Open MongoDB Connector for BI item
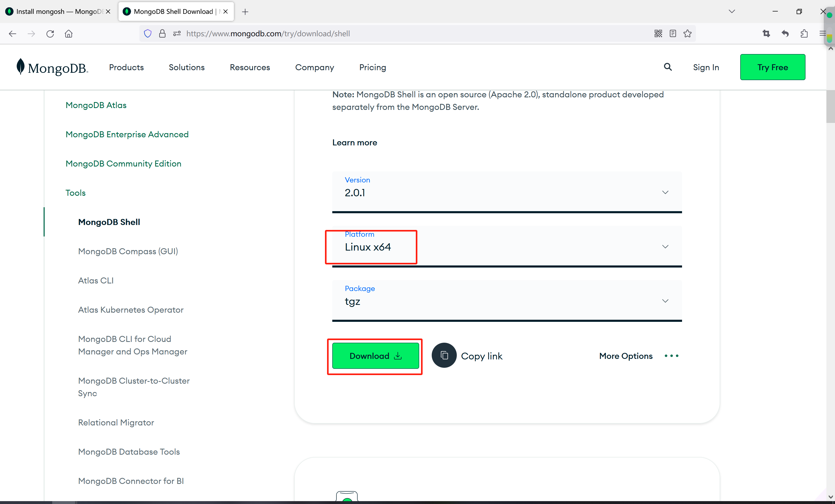This screenshot has width=835, height=504. click(131, 481)
